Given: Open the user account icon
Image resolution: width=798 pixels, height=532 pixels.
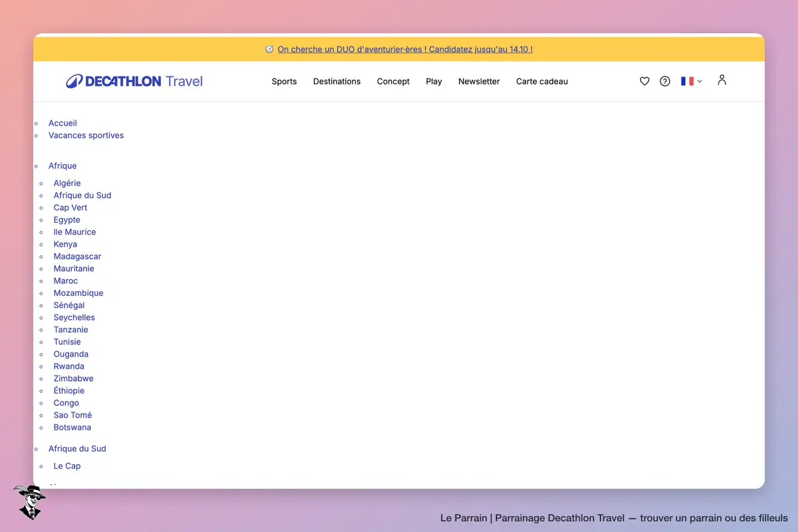Looking at the screenshot, I should click(x=722, y=80).
